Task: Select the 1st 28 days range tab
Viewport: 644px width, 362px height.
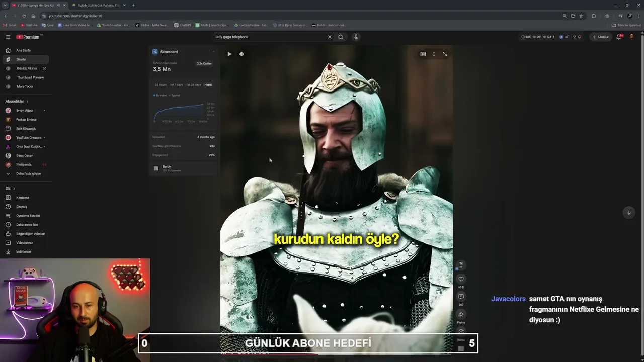Action: [x=194, y=85]
